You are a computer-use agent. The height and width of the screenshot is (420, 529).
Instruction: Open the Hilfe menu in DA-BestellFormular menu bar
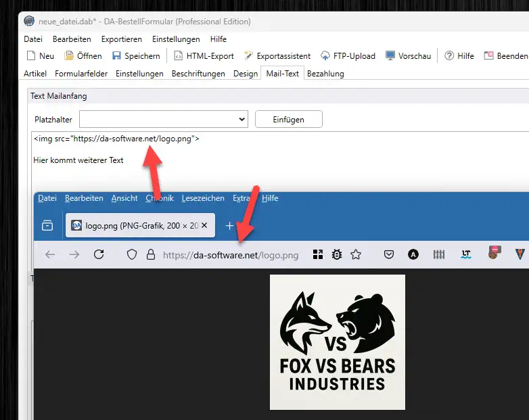218,39
